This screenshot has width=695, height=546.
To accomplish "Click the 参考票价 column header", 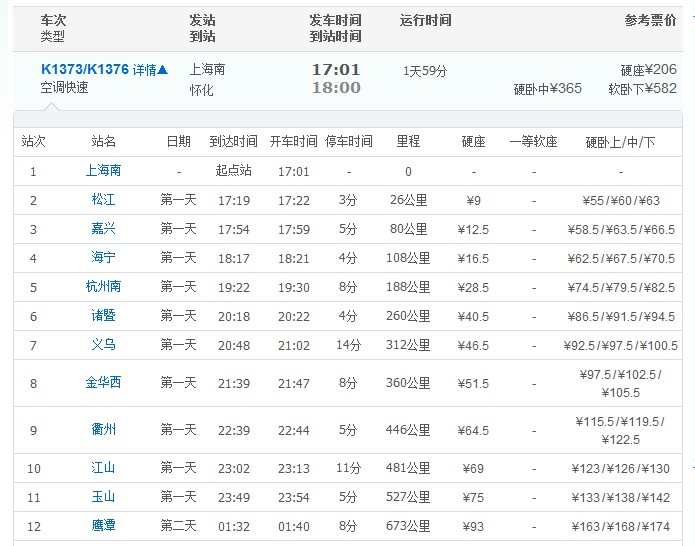I will 650,21.
